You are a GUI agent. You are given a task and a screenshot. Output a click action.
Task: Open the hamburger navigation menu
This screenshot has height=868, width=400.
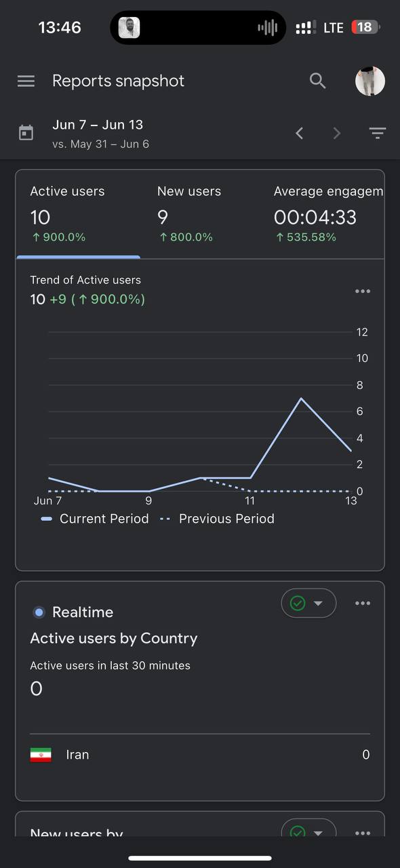pos(26,81)
